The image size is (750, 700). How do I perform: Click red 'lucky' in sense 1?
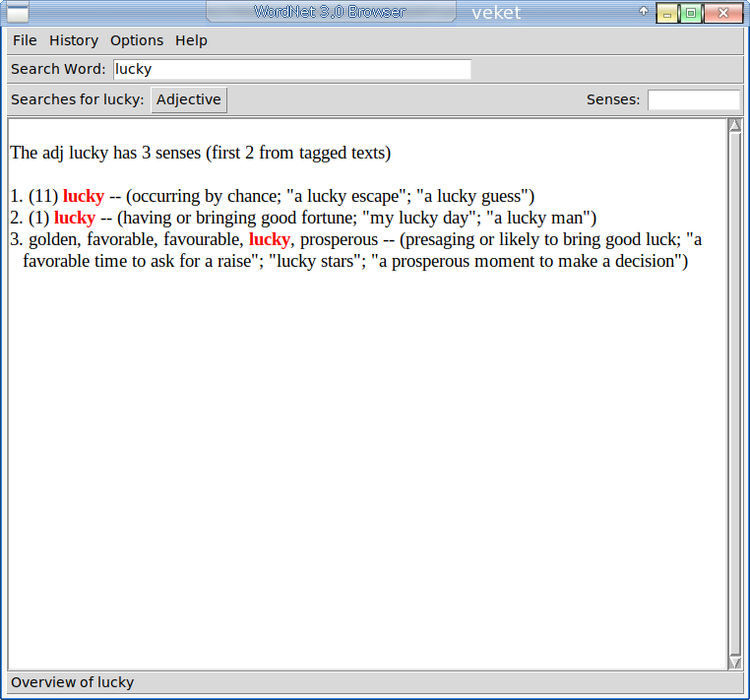coord(84,196)
